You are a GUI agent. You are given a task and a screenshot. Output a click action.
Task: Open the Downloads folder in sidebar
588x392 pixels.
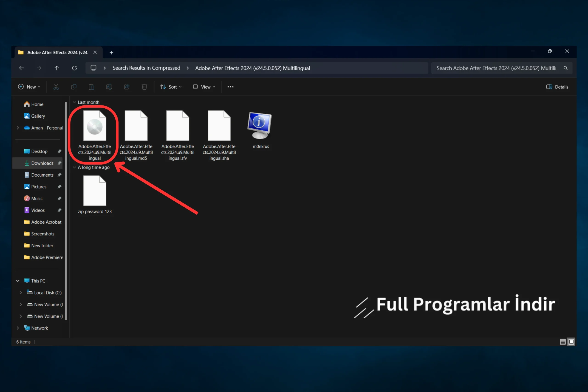[37, 163]
